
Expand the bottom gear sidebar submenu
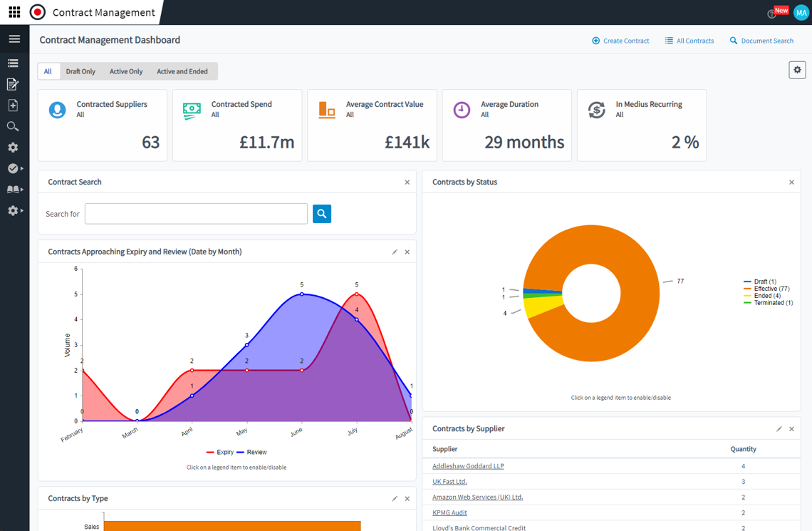[x=14, y=211]
